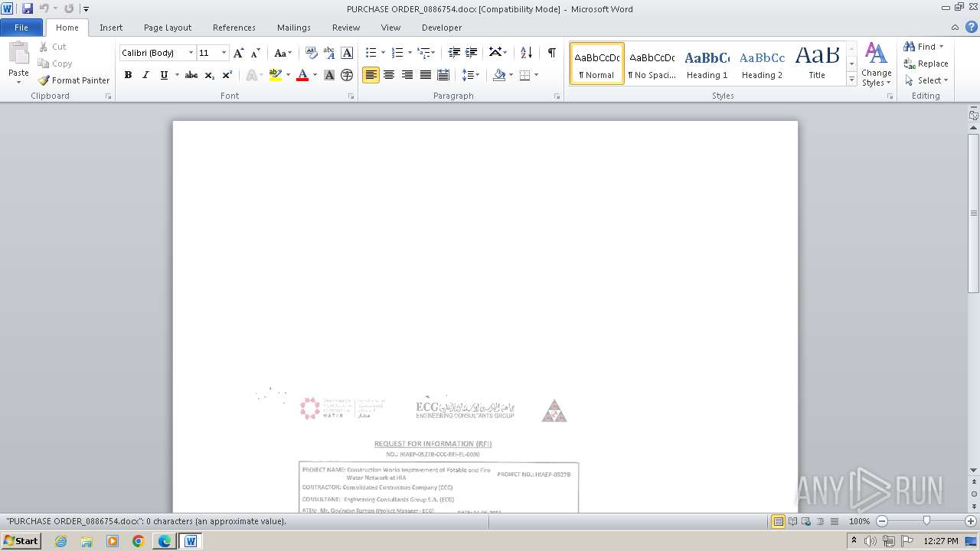Screen dimensions: 980x551
Task: Switch to Page Layout tab
Action: (168, 28)
